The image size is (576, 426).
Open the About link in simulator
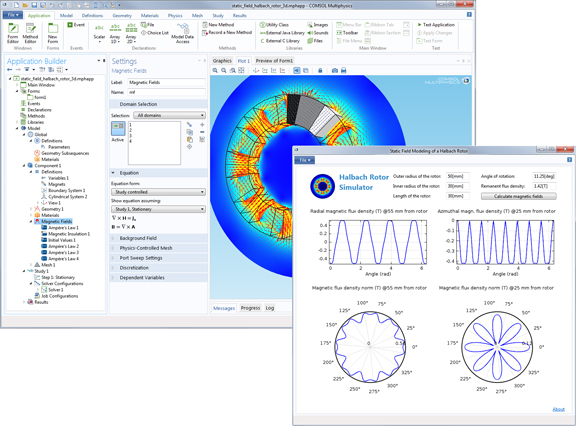pyautogui.click(x=558, y=409)
